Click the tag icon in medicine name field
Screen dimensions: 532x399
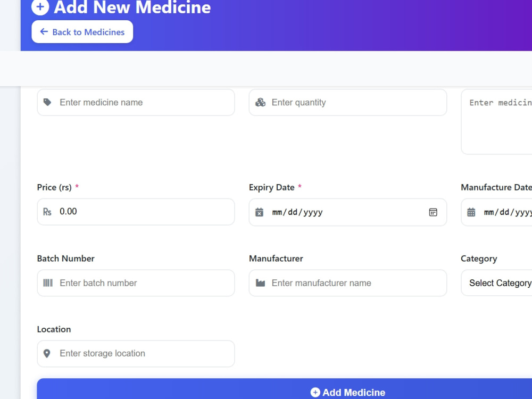pos(47,102)
